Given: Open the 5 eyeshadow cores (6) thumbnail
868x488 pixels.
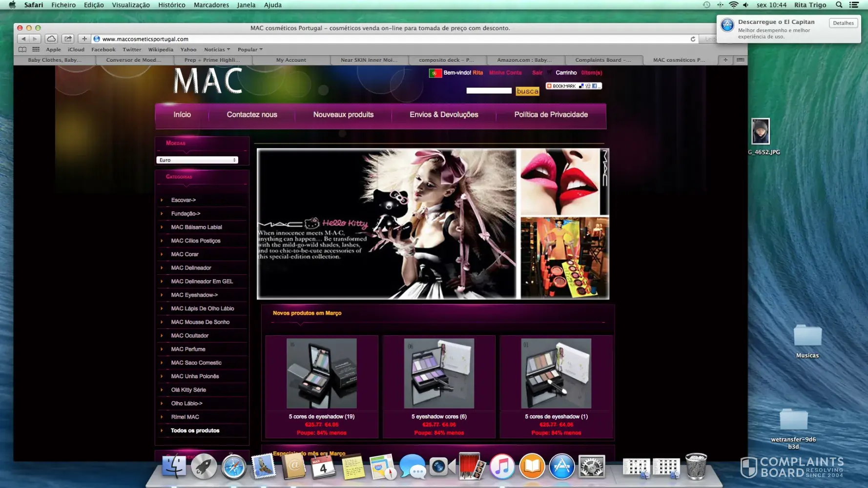Looking at the screenshot, I should pyautogui.click(x=438, y=373).
